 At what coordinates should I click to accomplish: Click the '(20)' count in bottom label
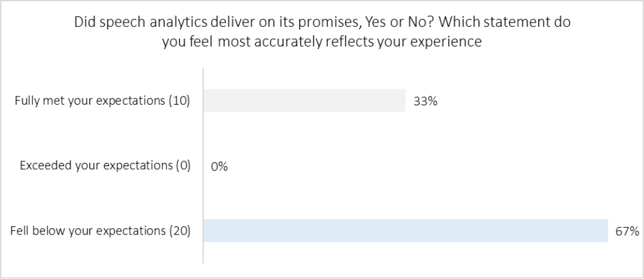tap(179, 231)
